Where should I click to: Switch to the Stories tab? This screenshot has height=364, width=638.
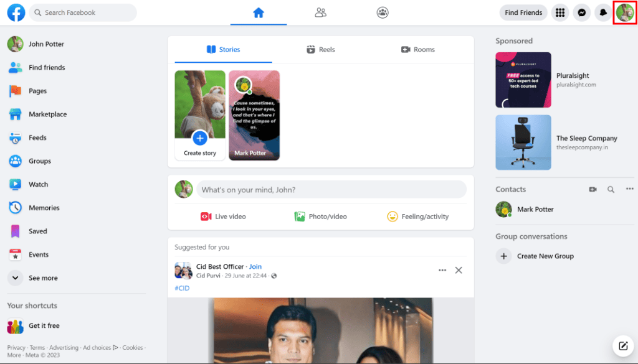pyautogui.click(x=224, y=50)
